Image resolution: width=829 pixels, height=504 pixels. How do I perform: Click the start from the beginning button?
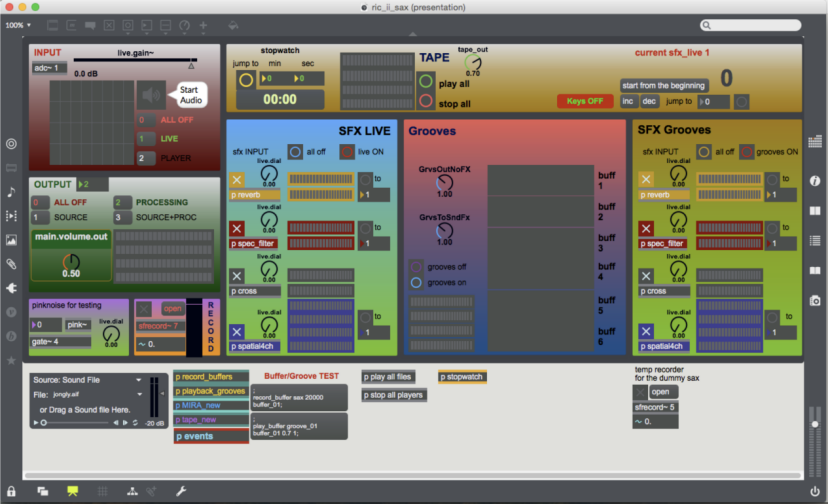tap(664, 85)
